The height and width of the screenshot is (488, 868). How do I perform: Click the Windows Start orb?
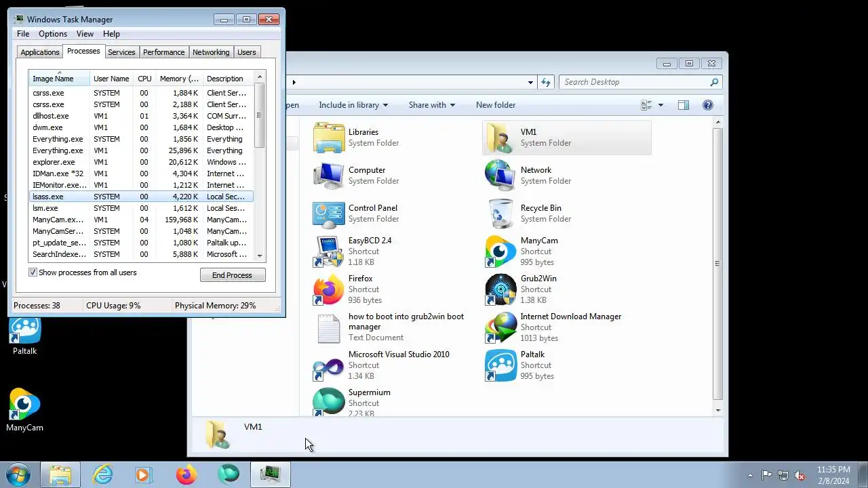pos(17,475)
